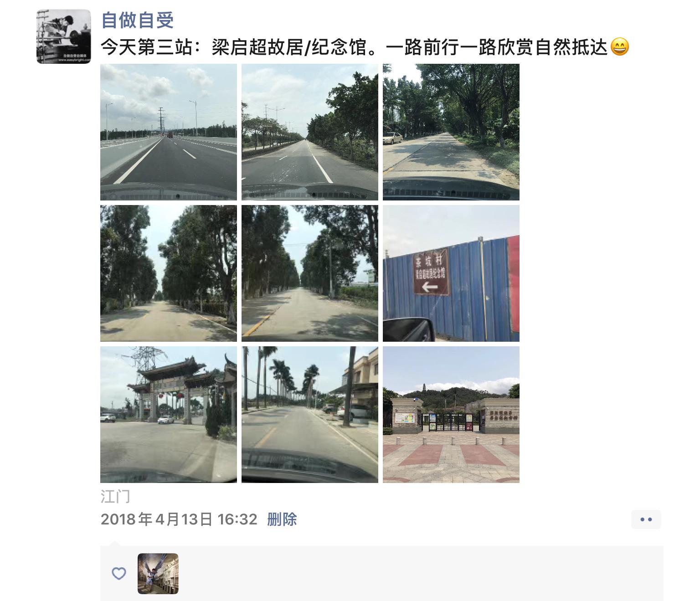The height and width of the screenshot is (601, 700).
Task: Open the second photo of tree-lined divided road
Action: 310,132
